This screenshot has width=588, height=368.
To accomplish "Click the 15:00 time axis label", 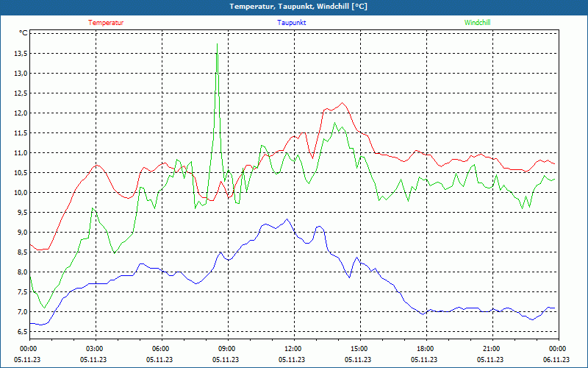I will click(x=360, y=349).
